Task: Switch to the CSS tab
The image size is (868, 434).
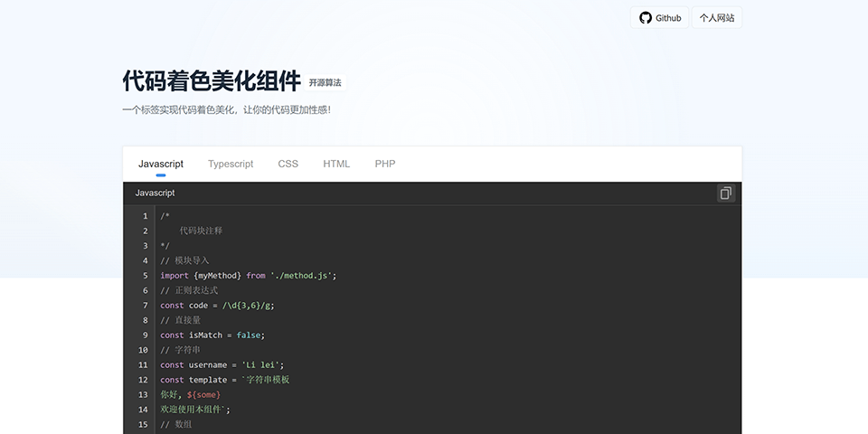Action: pos(288,164)
